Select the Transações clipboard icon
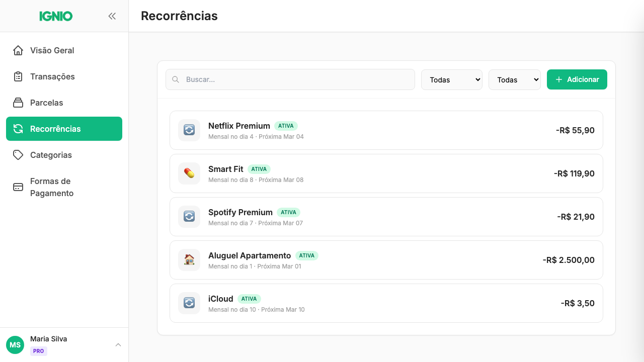The height and width of the screenshot is (362, 644). (x=18, y=76)
